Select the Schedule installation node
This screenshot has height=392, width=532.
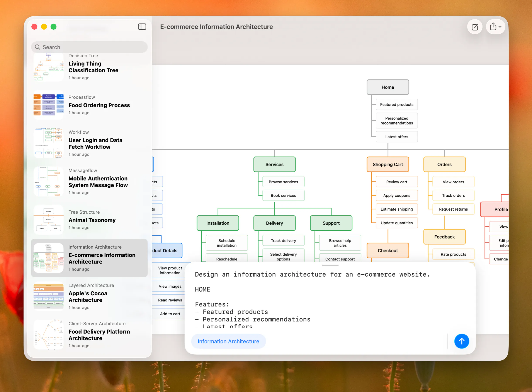pos(227,243)
